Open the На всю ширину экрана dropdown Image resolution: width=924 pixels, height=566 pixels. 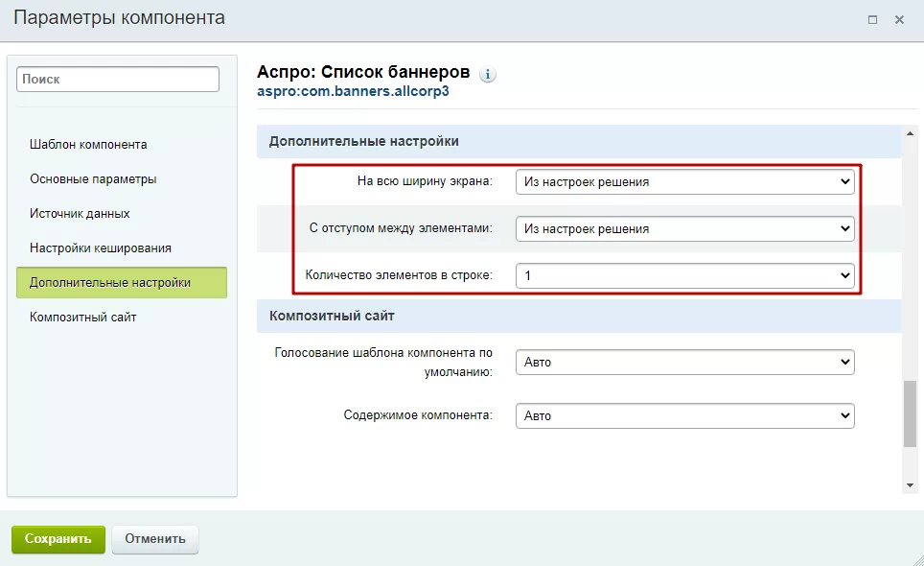tap(684, 181)
